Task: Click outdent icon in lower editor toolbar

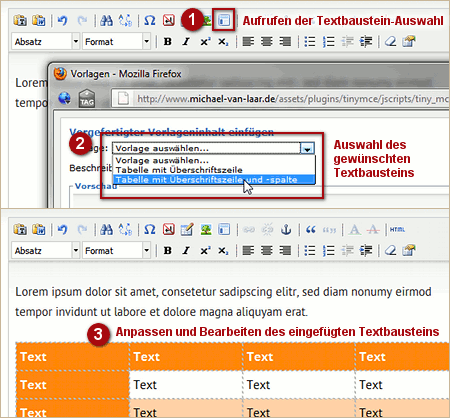Action: point(347,250)
